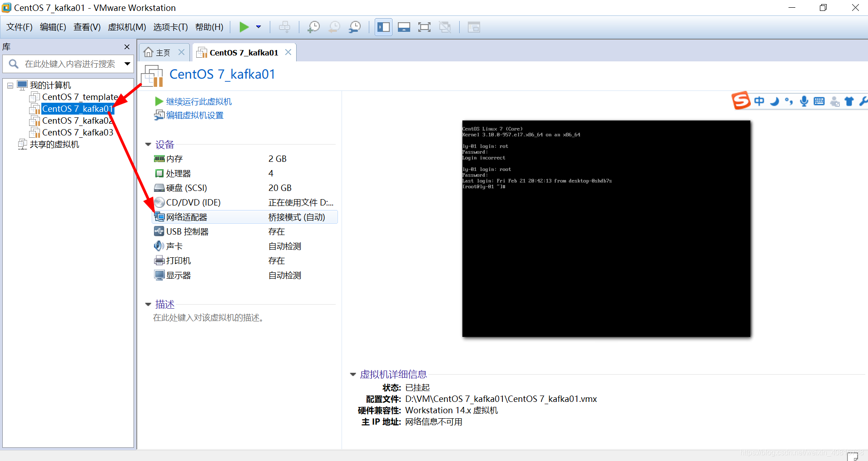
Task: Open the 虚拟机(M) menu
Action: pos(127,27)
